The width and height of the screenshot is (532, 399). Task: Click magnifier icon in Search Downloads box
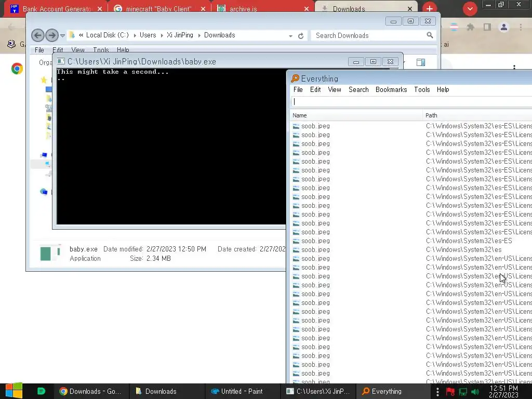pos(430,35)
